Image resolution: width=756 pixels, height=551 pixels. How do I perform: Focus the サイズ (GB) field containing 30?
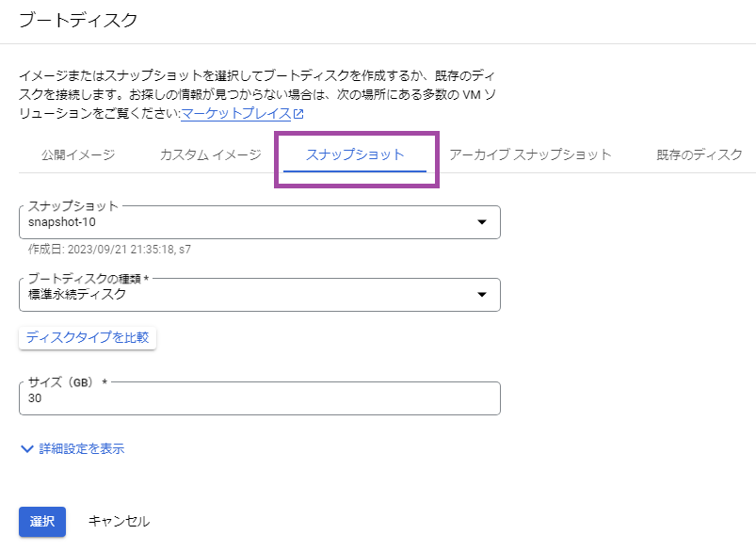pos(260,398)
